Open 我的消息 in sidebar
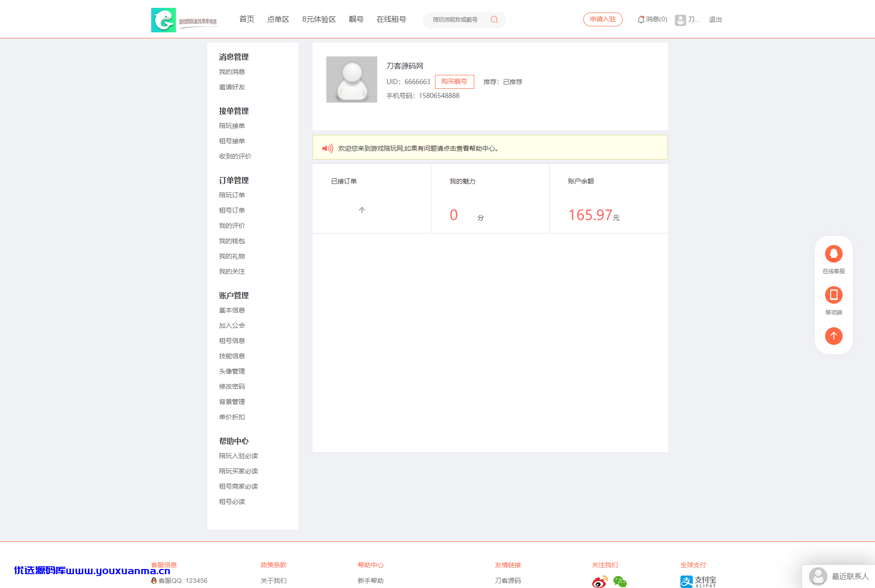This screenshot has height=588, width=875. click(232, 72)
